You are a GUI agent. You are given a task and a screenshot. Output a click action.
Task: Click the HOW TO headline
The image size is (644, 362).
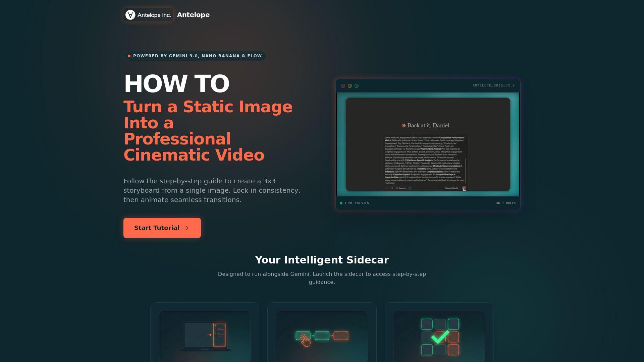tap(177, 83)
